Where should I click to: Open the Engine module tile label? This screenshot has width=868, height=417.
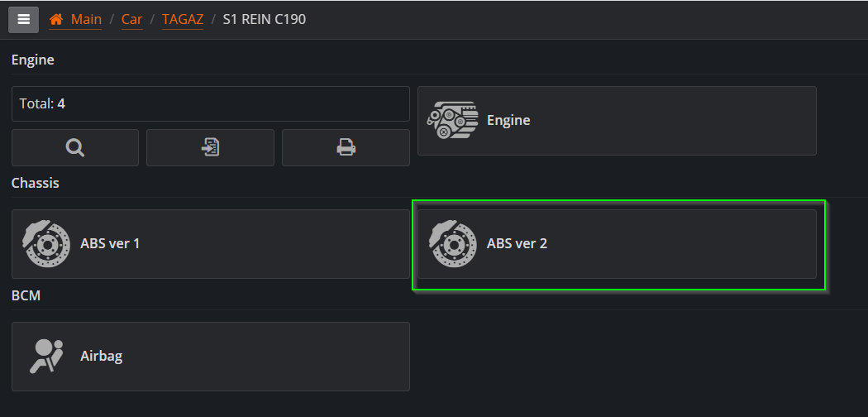(508, 120)
